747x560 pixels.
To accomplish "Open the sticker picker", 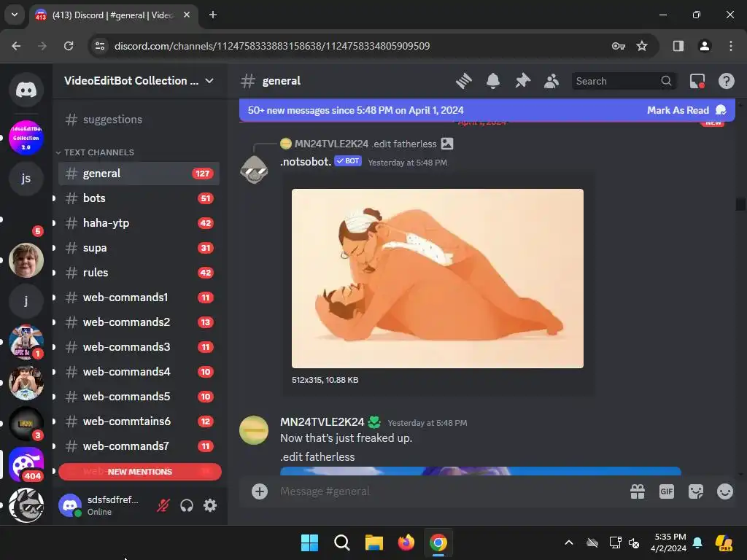I will pyautogui.click(x=696, y=491).
